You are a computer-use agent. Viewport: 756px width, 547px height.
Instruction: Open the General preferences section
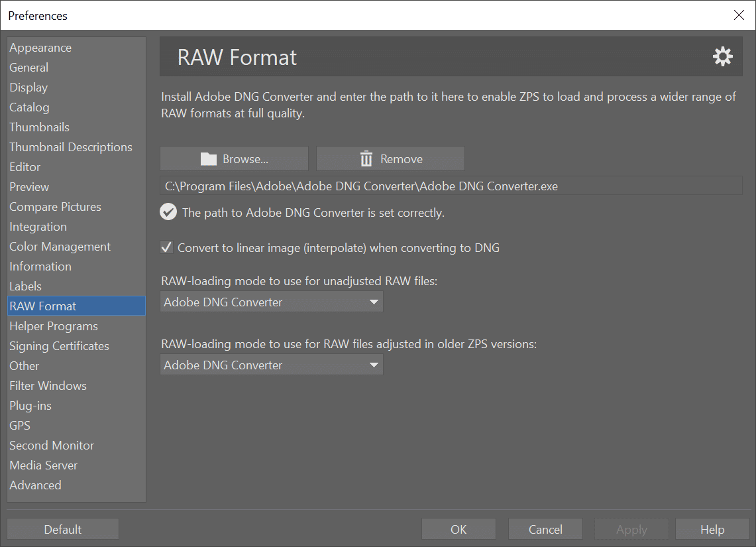76,68
